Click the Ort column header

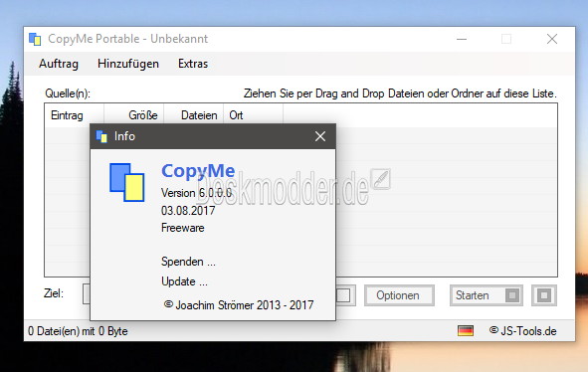pos(253,115)
